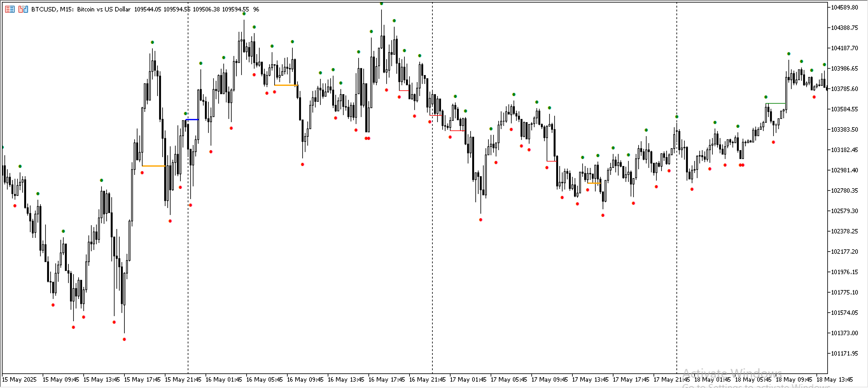
Task: Click price scale label 102579.30
Action: coord(844,211)
